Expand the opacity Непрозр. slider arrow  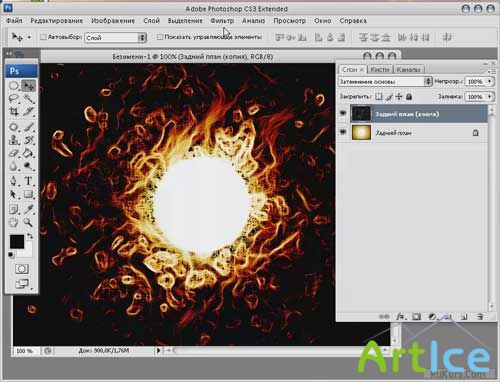point(490,81)
